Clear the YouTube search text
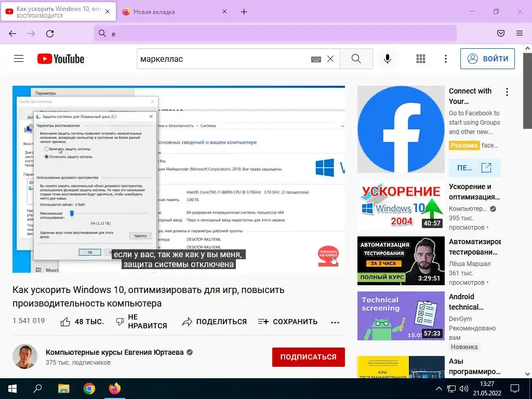The image size is (532, 399). [x=330, y=59]
